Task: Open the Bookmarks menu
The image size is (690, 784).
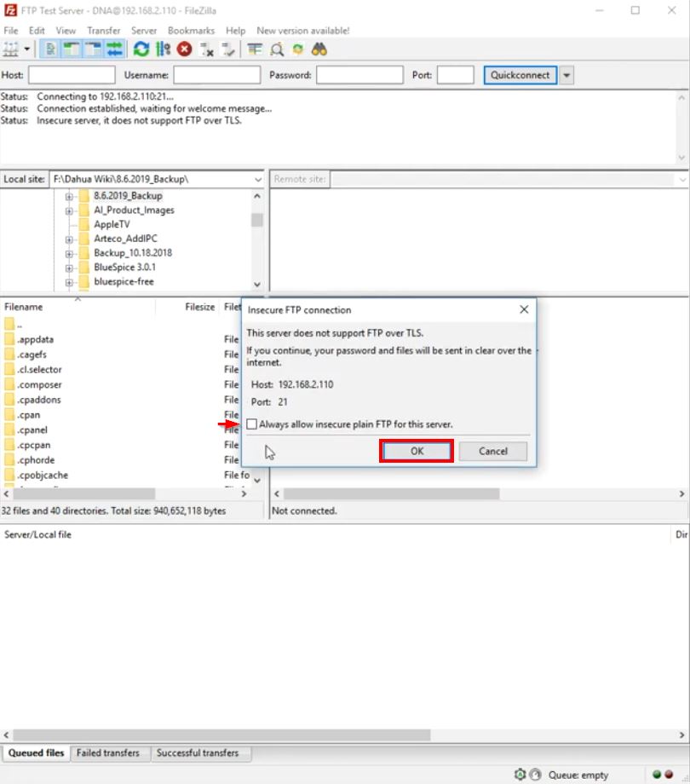Action: pyautogui.click(x=191, y=31)
